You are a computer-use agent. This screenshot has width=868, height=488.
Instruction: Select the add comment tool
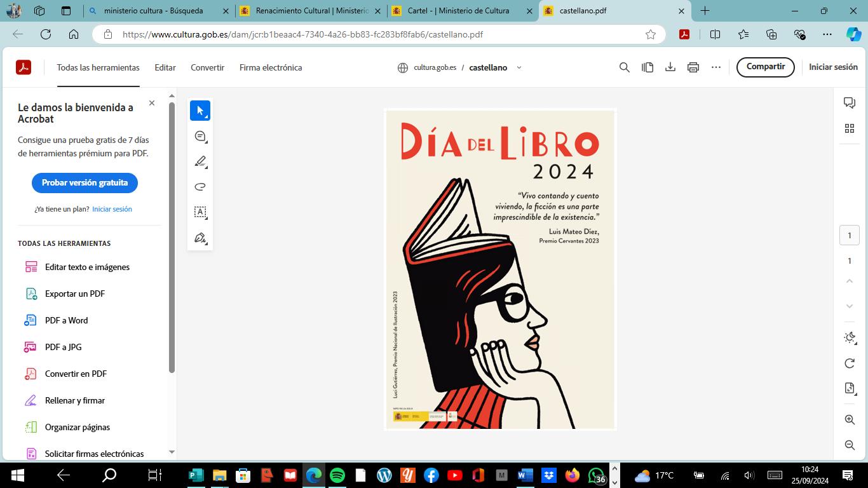coord(200,136)
